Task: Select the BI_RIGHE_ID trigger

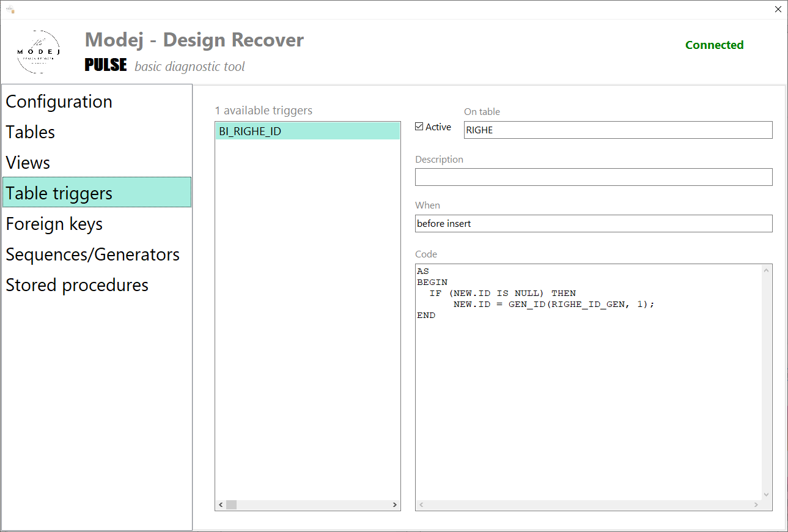Action: pyautogui.click(x=307, y=131)
